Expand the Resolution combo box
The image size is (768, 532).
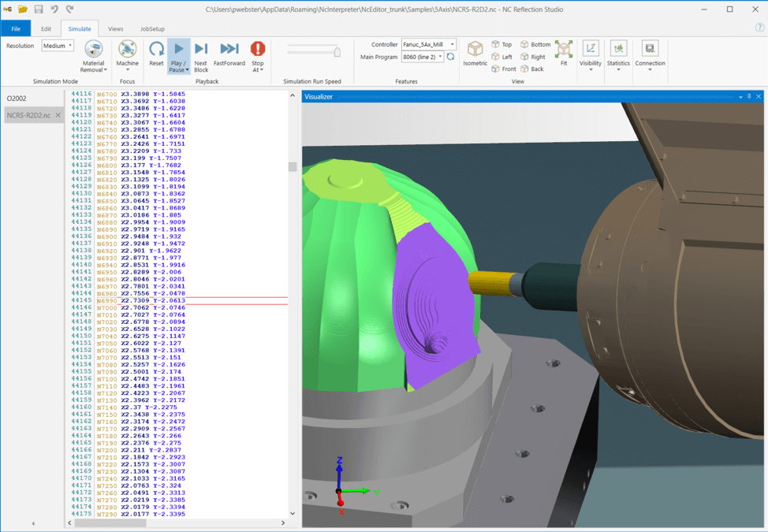click(x=58, y=46)
